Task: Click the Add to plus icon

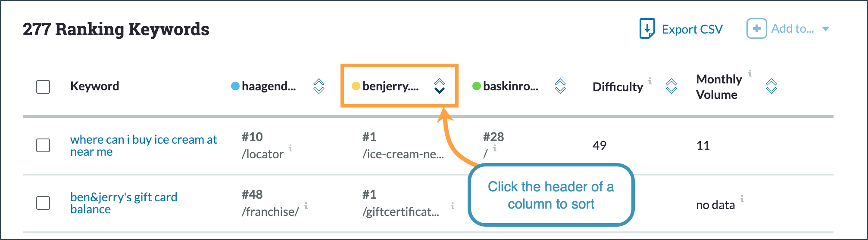Action: (x=756, y=29)
